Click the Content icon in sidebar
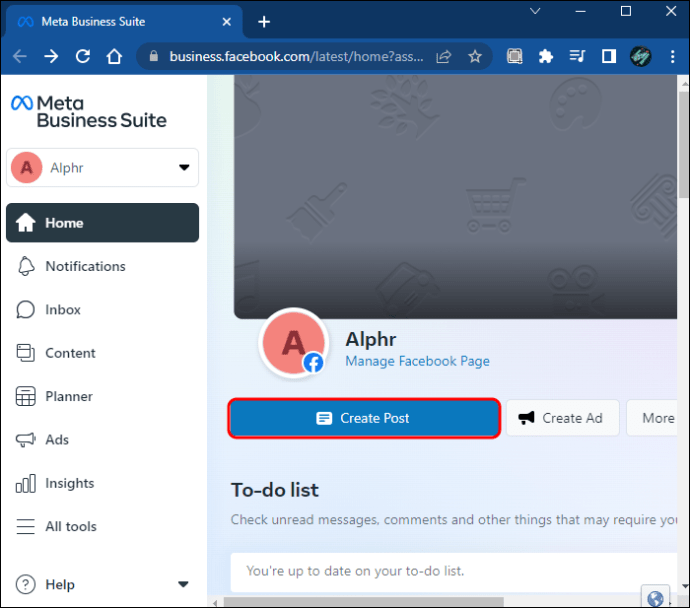The image size is (690, 608). tap(26, 353)
